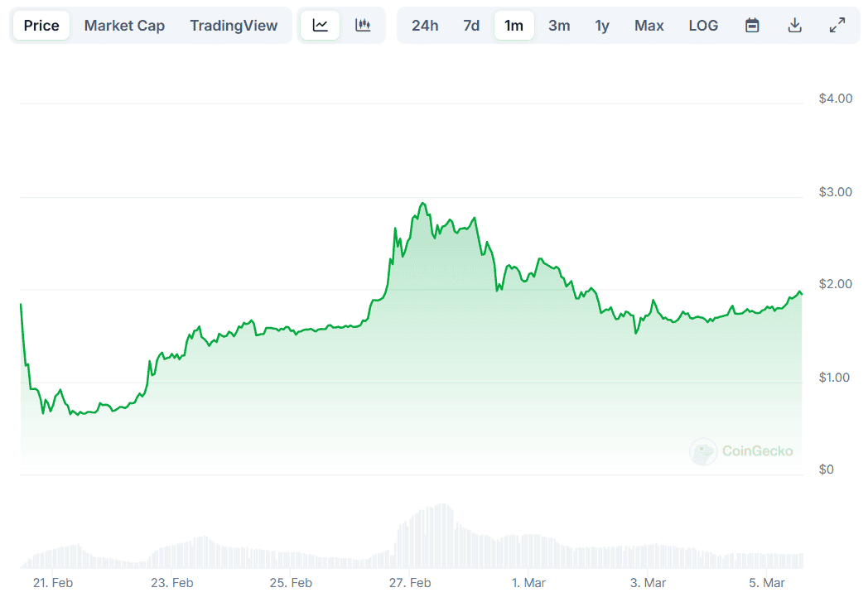The image size is (868, 602).
Task: Toggle LOG scale on the chart
Action: click(703, 26)
